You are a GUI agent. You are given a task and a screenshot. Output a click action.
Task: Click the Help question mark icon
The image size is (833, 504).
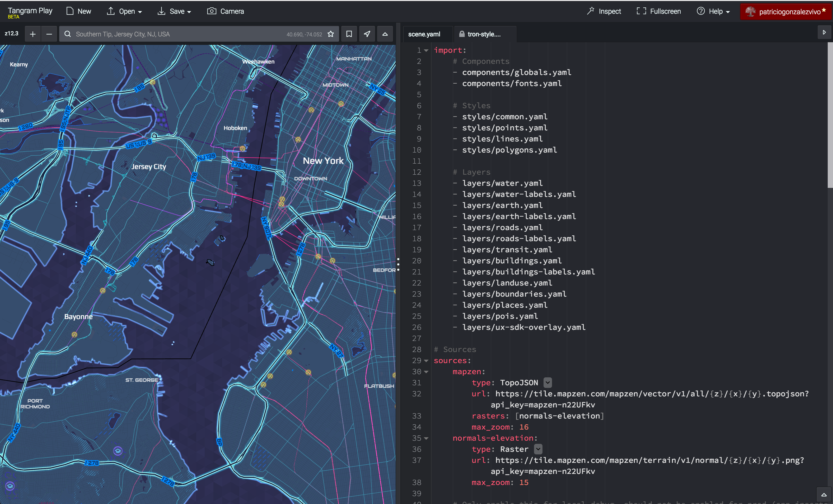[x=701, y=11]
